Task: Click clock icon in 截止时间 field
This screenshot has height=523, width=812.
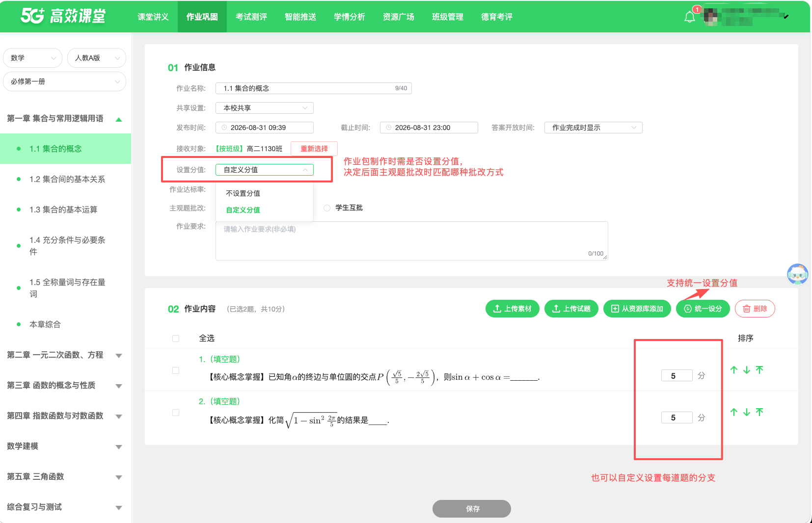Action: tap(389, 128)
